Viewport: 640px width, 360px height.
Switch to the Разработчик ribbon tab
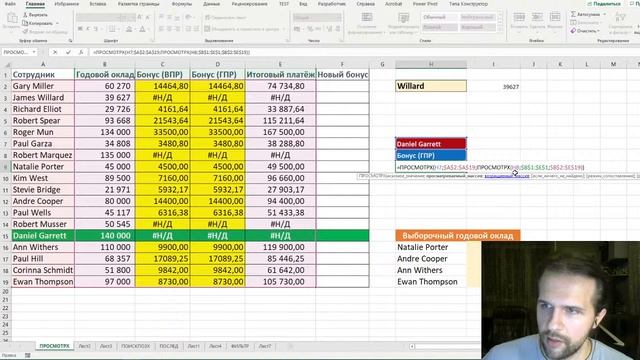pos(331,4)
